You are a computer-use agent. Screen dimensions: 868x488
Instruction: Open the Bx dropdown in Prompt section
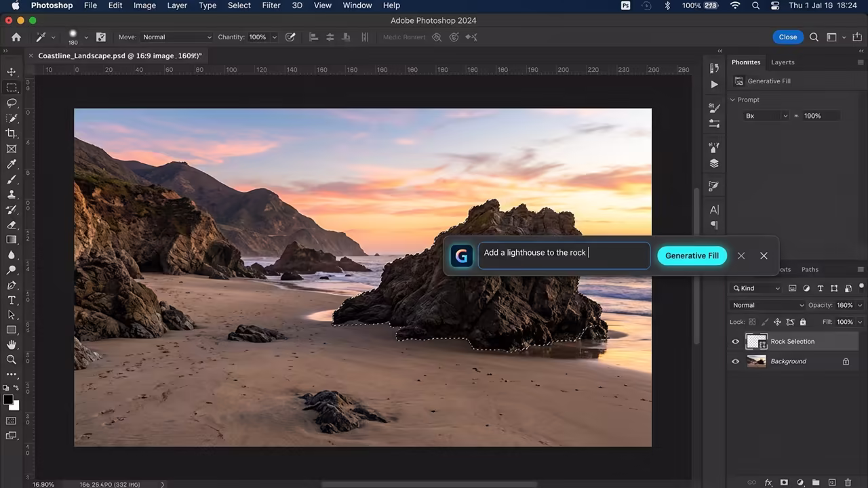pos(766,116)
